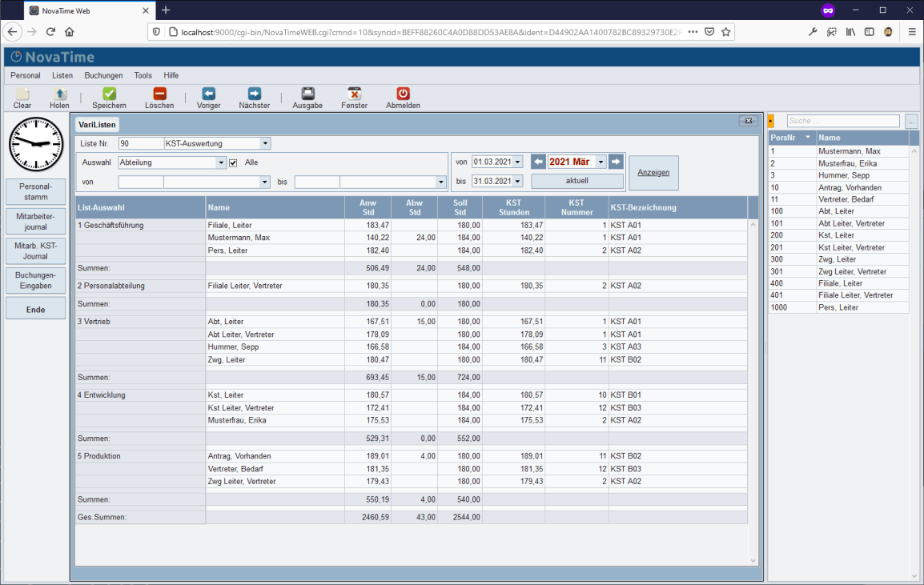
Task: Toggle the Alle checkbox
Action: pos(233,162)
